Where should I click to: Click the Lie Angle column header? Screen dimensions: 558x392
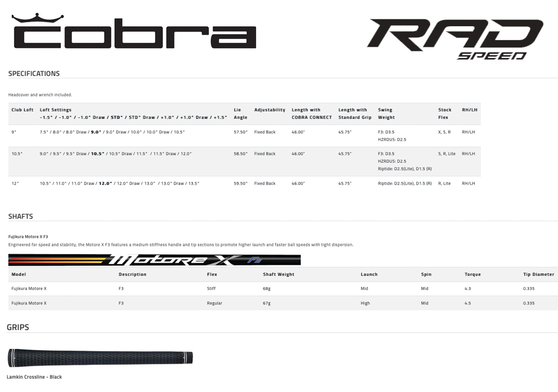[240, 114]
